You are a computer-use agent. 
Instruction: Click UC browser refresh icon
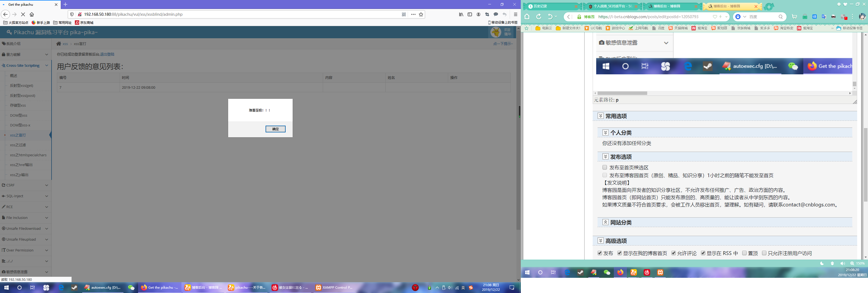(x=539, y=17)
